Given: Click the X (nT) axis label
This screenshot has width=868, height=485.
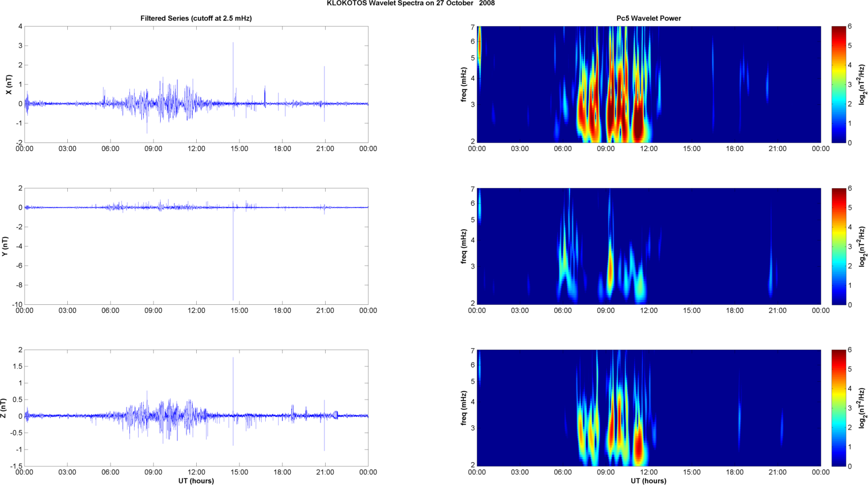Looking at the screenshot, I should (9, 84).
